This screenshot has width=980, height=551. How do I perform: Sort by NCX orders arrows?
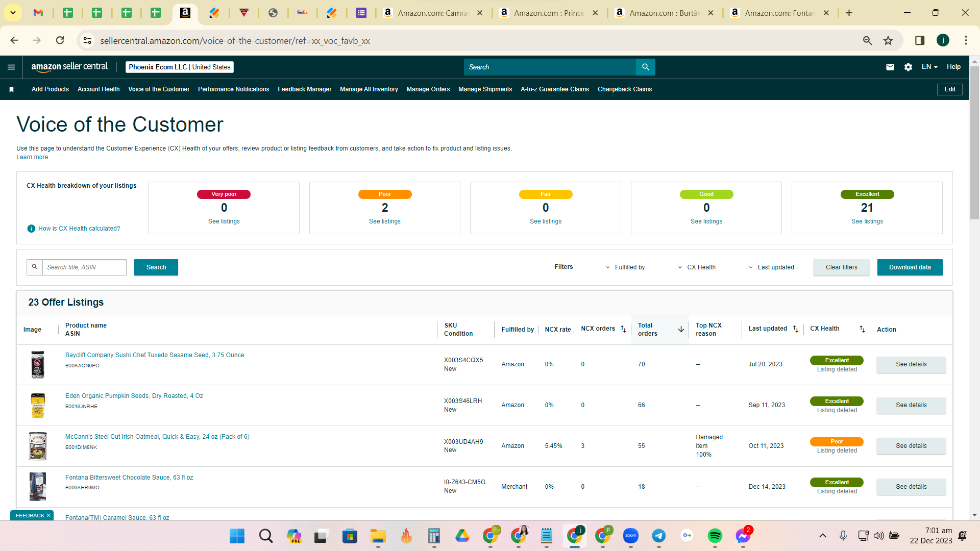(623, 329)
